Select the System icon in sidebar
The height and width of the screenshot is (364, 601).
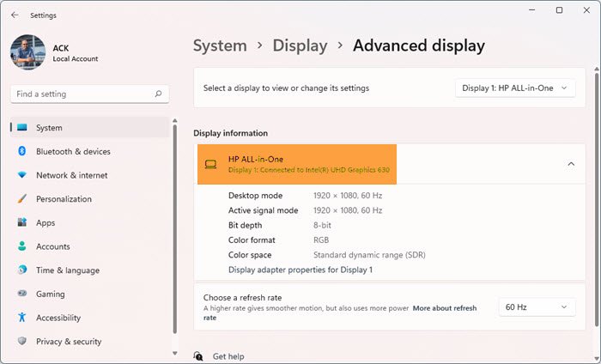pyautogui.click(x=22, y=128)
